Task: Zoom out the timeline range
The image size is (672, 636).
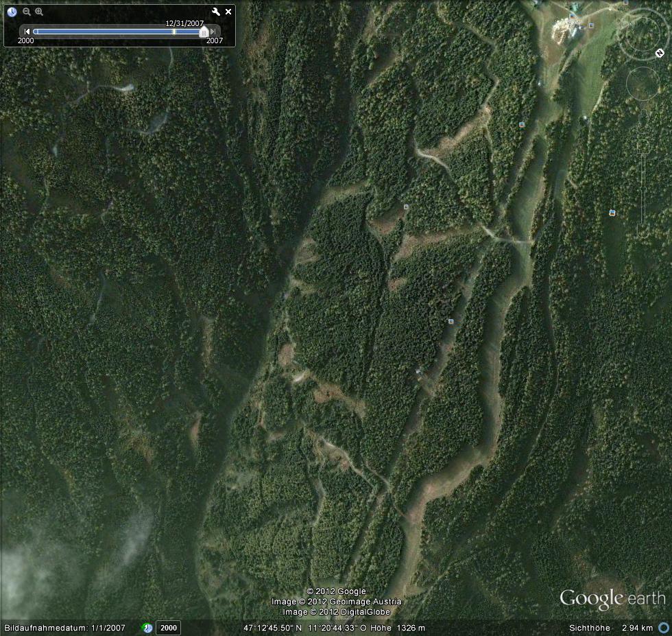Action: (27, 12)
